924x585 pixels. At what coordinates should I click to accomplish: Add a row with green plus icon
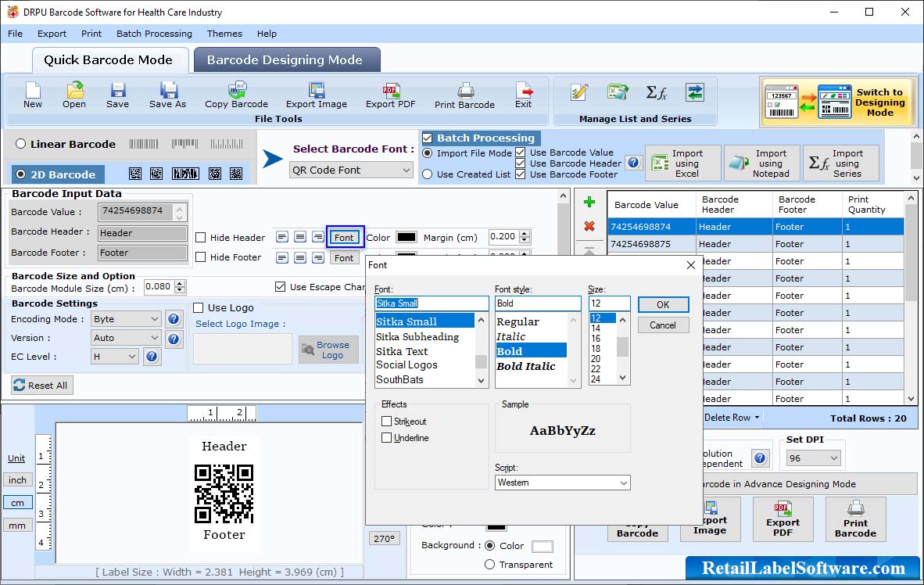click(589, 203)
